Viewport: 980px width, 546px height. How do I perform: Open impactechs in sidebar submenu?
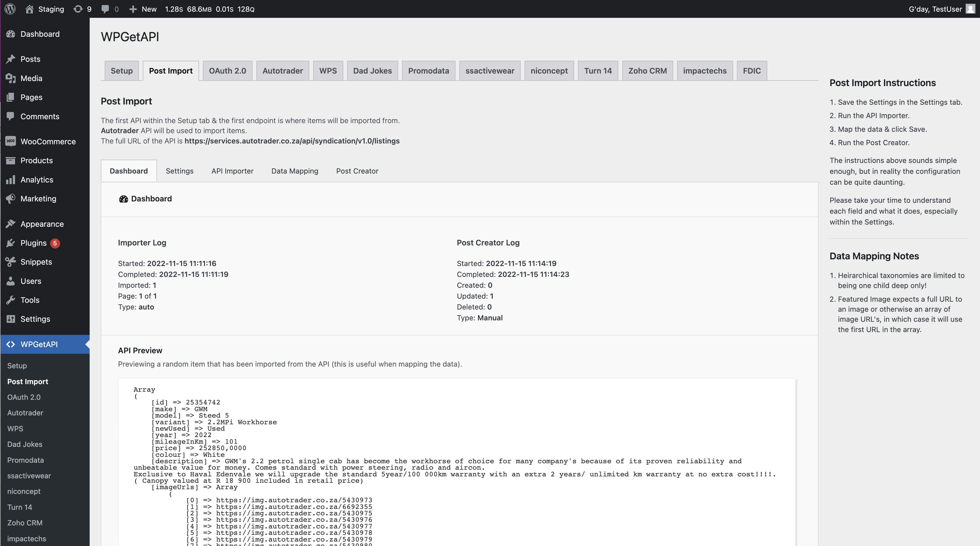[27, 539]
